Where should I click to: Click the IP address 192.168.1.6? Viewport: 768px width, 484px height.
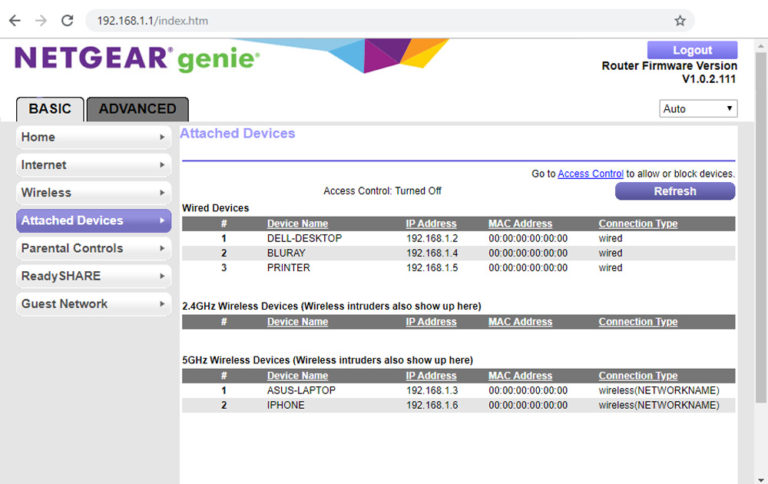tap(432, 405)
